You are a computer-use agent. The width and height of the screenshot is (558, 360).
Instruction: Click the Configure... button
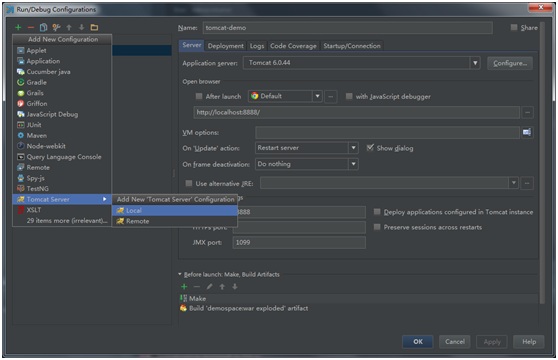click(510, 63)
